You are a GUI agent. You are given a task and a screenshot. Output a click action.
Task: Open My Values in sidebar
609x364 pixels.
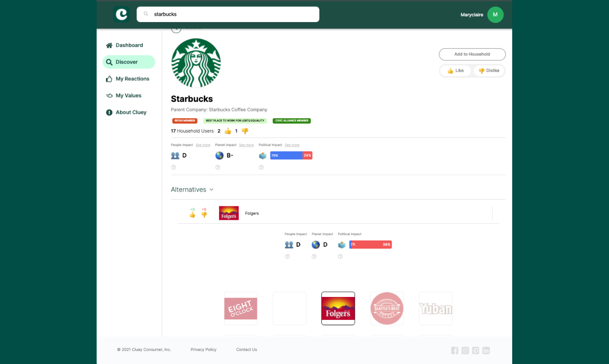click(129, 95)
